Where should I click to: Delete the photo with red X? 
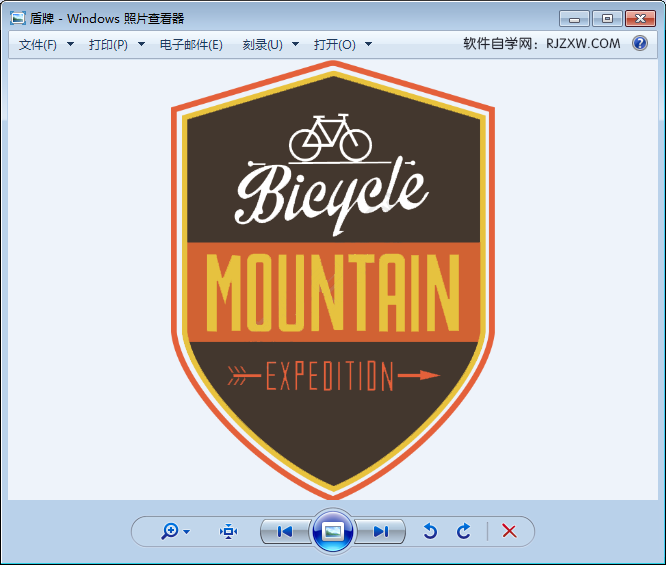tap(509, 531)
